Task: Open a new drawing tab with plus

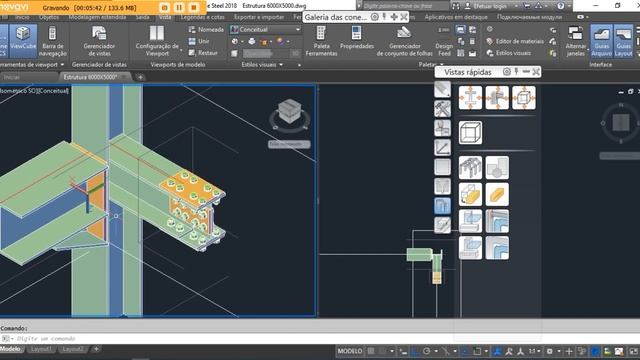Action: 140,77
